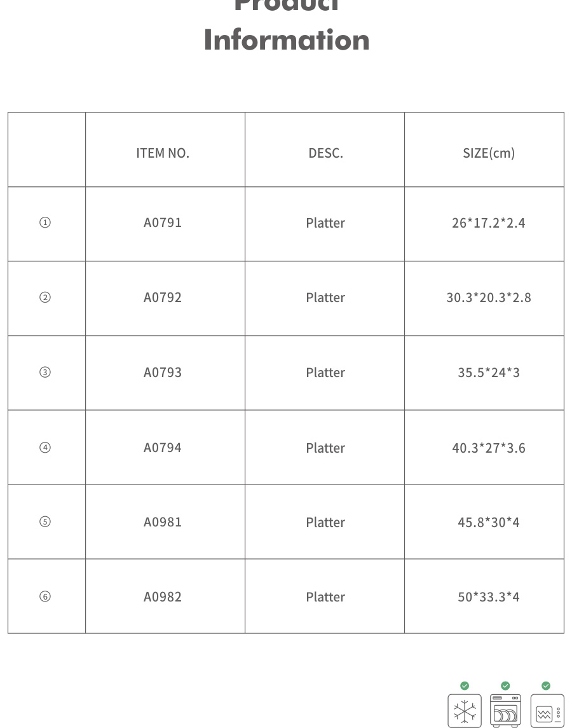Click the size 30.3*20.3*2.8 cell
Screen dimensions: 572x728
pyautogui.click(x=489, y=298)
